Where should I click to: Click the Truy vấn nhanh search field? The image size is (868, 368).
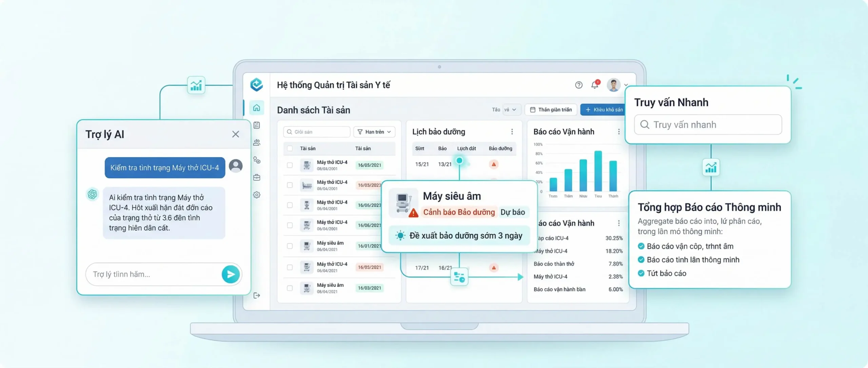coord(708,125)
